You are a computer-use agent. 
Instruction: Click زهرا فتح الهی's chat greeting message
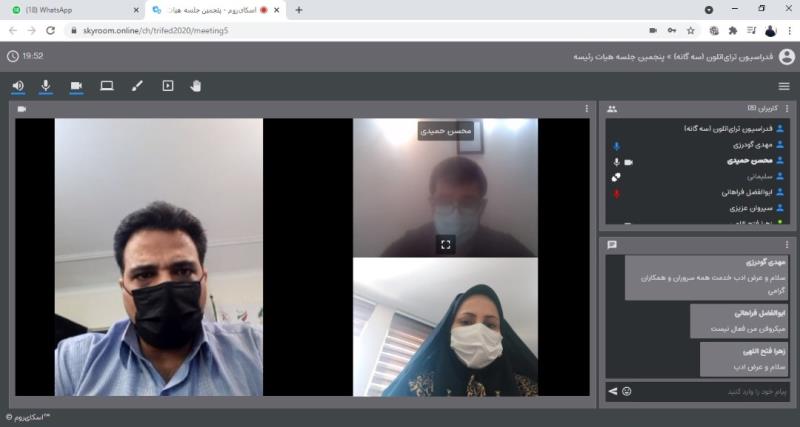click(744, 360)
